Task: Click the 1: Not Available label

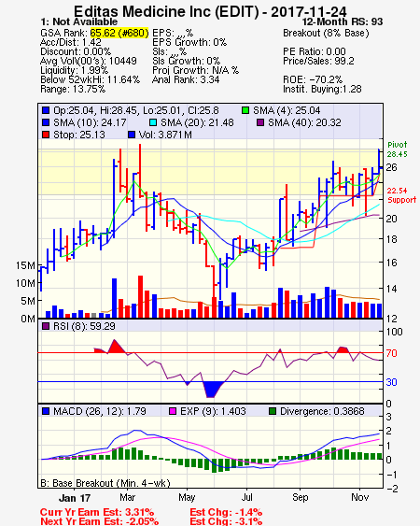Action: (x=79, y=21)
